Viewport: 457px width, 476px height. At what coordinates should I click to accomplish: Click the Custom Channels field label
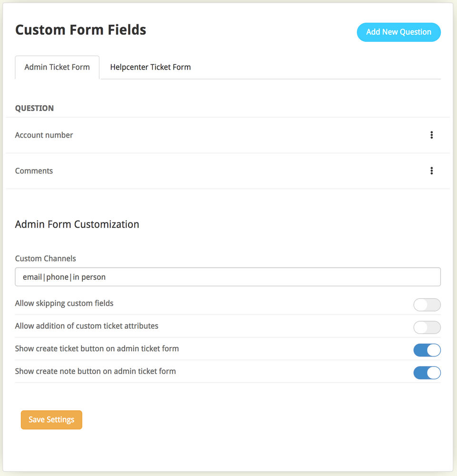[45, 259]
